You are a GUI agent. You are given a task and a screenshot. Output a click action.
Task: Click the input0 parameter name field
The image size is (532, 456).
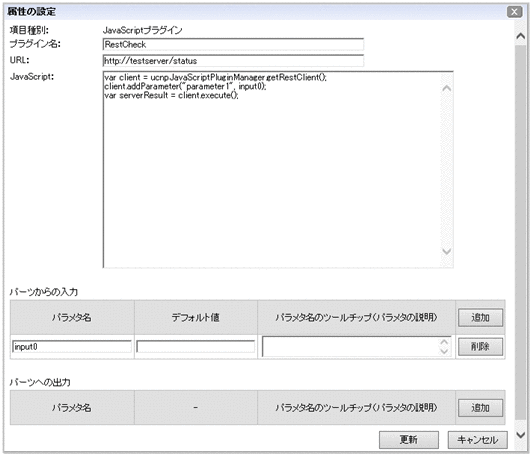[72, 347]
